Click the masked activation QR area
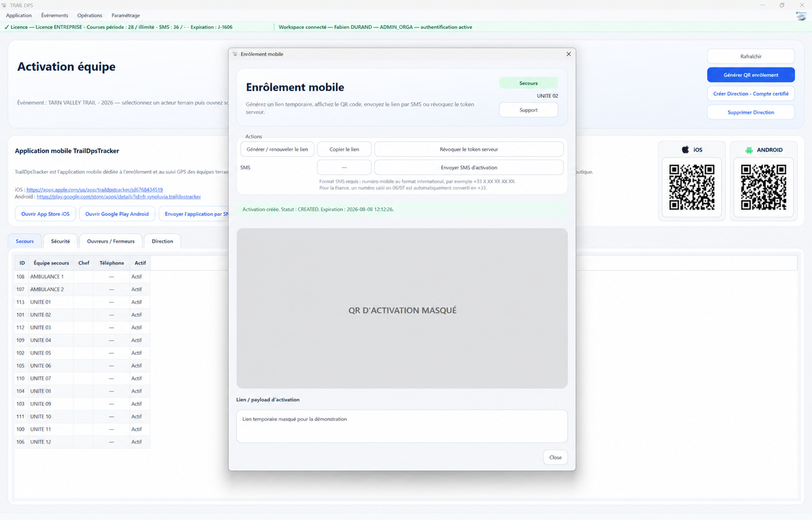The image size is (812, 520). coord(402,308)
